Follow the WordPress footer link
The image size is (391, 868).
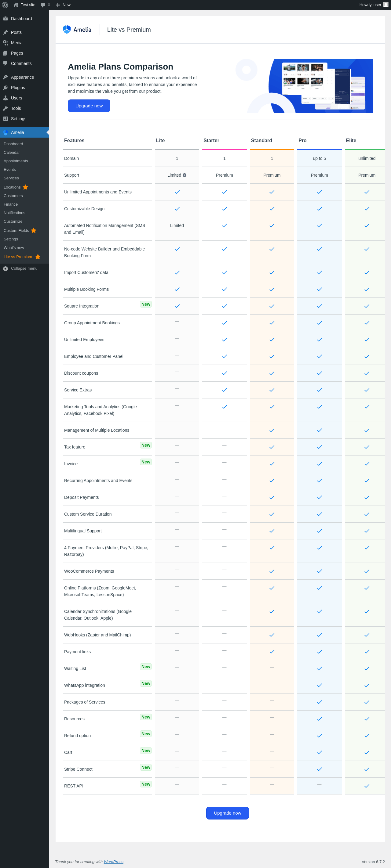[x=113, y=862]
